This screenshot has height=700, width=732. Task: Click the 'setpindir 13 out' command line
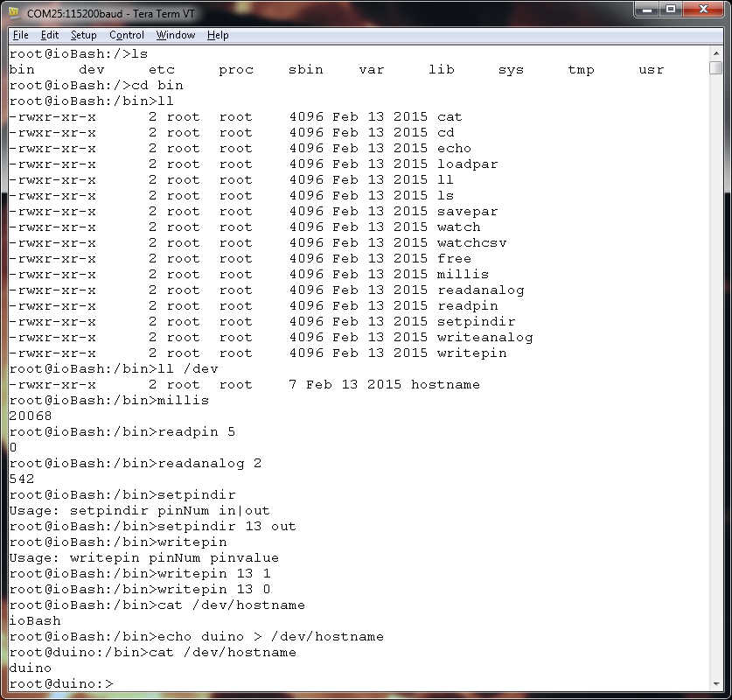tap(227, 526)
